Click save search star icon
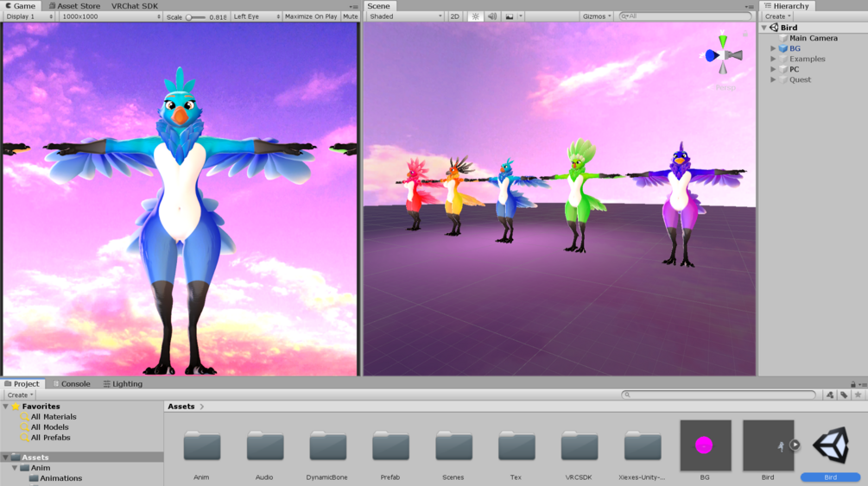Screen dimensions: 868x486 (x=858, y=394)
